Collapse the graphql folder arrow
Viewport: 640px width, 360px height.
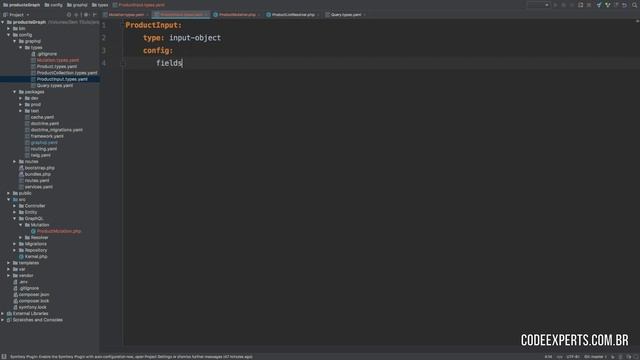coord(15,41)
